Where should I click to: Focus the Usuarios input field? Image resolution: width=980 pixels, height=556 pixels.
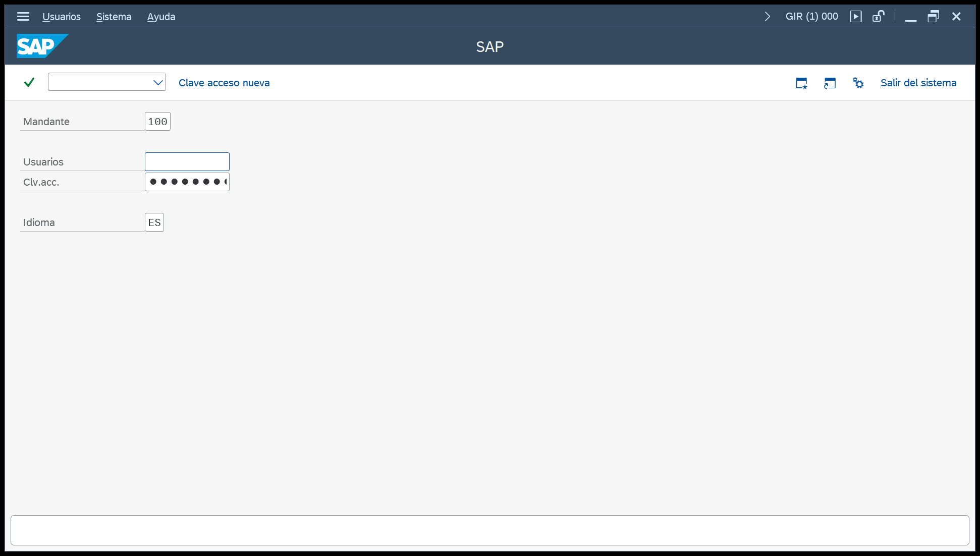tap(187, 161)
